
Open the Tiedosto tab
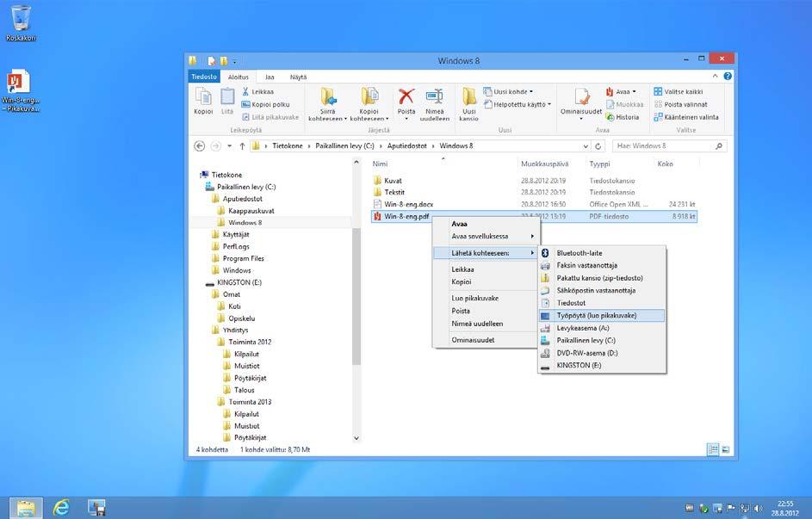pyautogui.click(x=204, y=77)
